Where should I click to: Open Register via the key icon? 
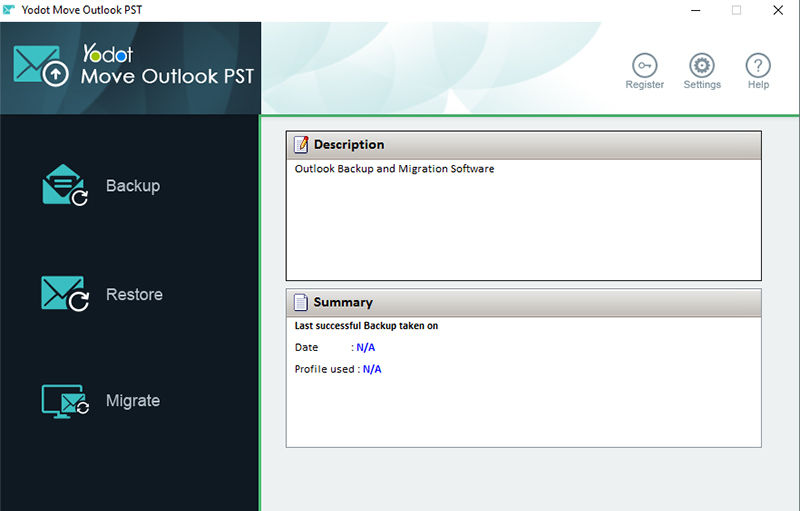[644, 65]
